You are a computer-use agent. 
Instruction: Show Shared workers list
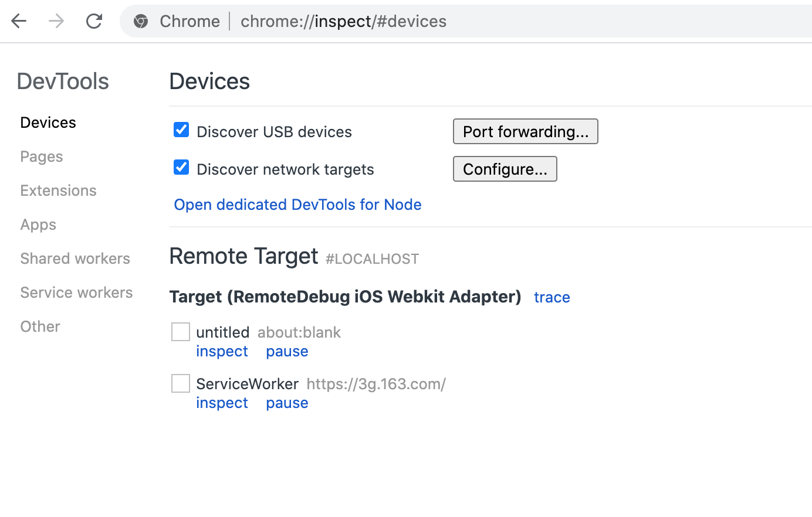(x=75, y=258)
